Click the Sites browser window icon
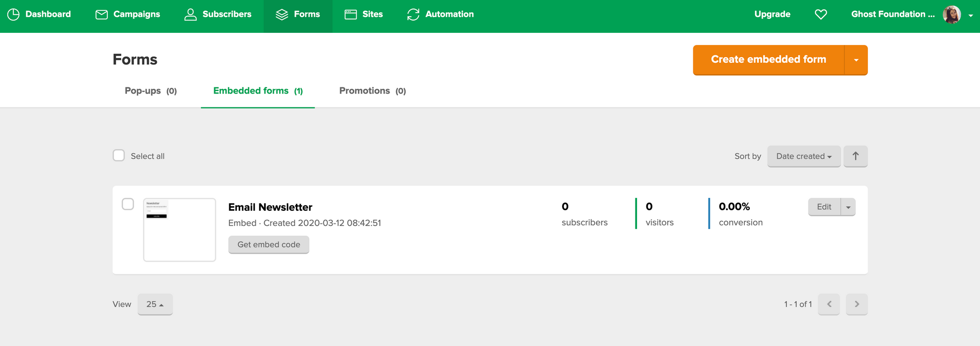 (x=350, y=15)
